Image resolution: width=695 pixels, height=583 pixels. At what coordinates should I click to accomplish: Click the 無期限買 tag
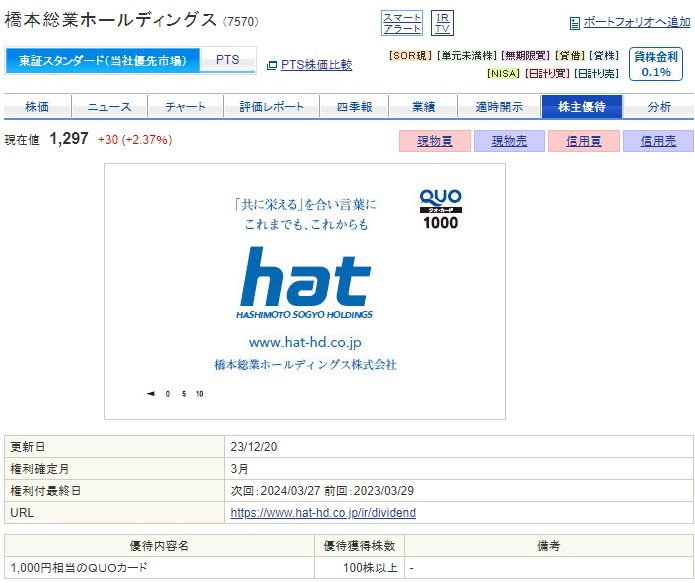(526, 55)
